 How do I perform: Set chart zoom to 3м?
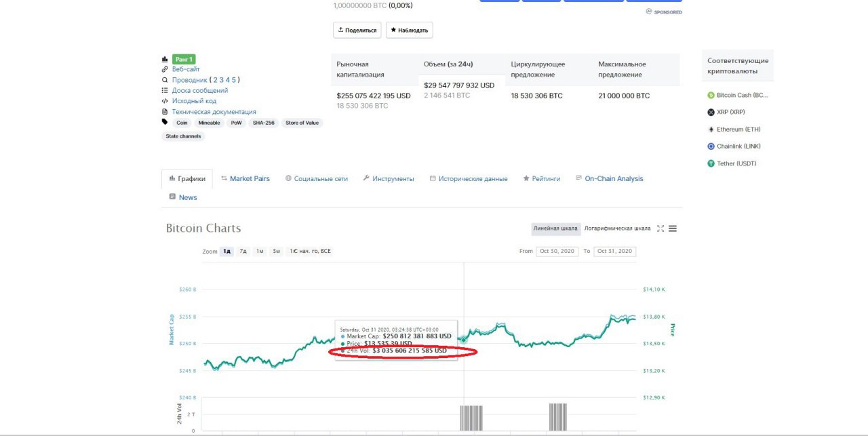coord(277,252)
